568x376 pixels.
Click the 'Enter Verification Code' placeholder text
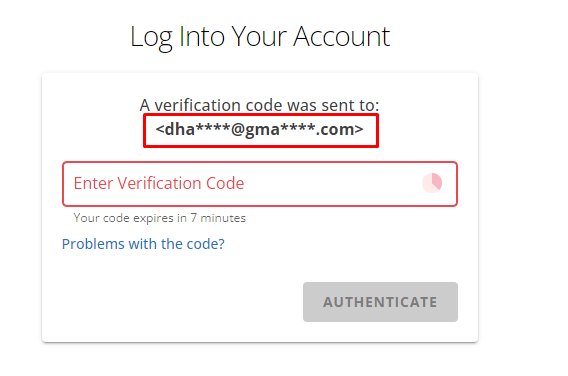click(x=159, y=183)
